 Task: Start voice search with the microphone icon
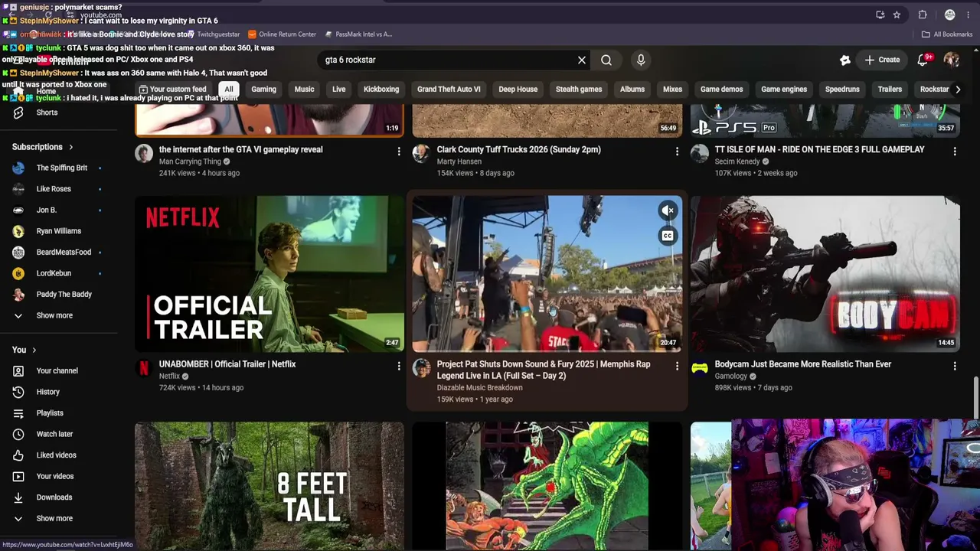coord(641,60)
